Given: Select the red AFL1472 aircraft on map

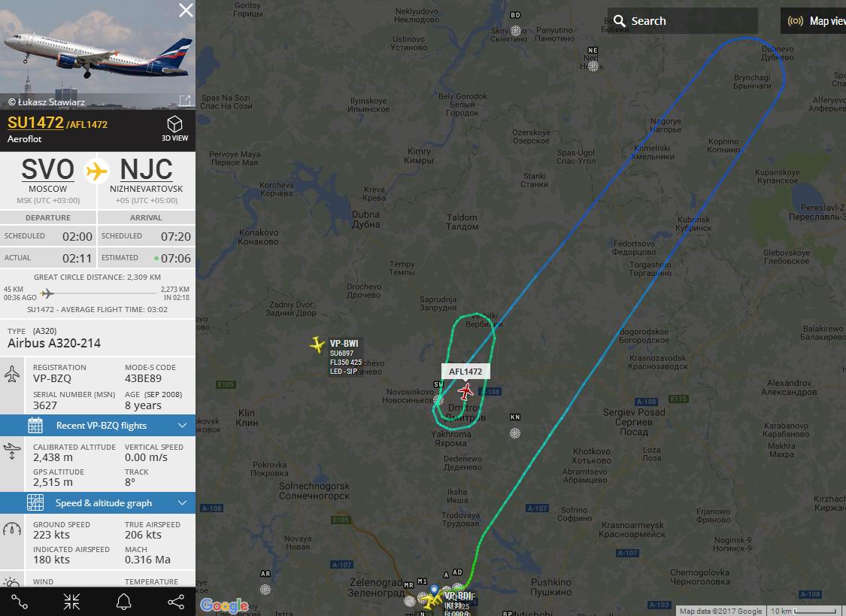Looking at the screenshot, I should coord(465,391).
